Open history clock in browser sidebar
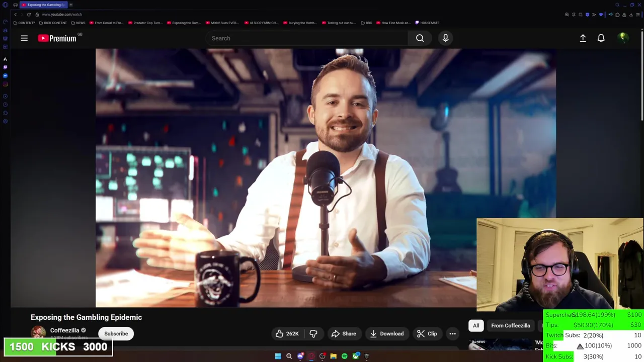Viewport: 644px width, 362px height. 5,105
